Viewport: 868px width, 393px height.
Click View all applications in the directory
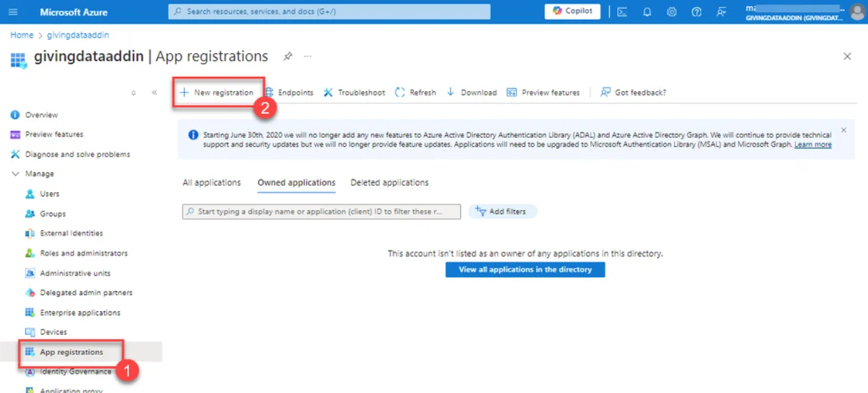[525, 269]
